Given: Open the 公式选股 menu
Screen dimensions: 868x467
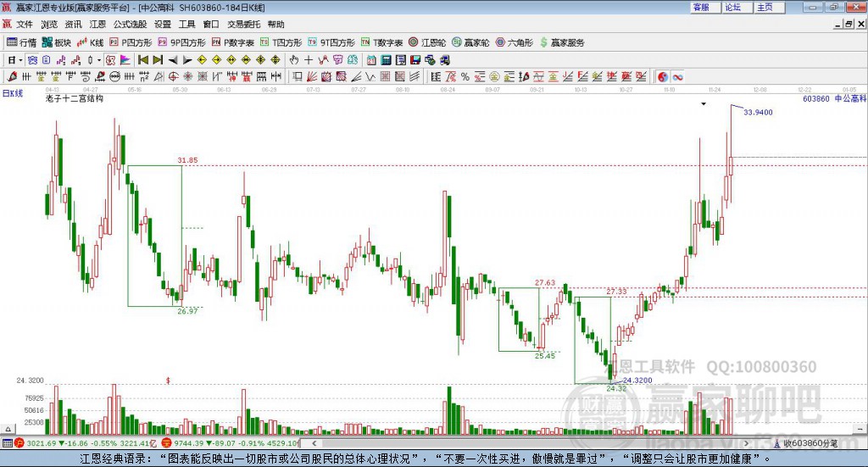Looking at the screenshot, I should point(130,25).
